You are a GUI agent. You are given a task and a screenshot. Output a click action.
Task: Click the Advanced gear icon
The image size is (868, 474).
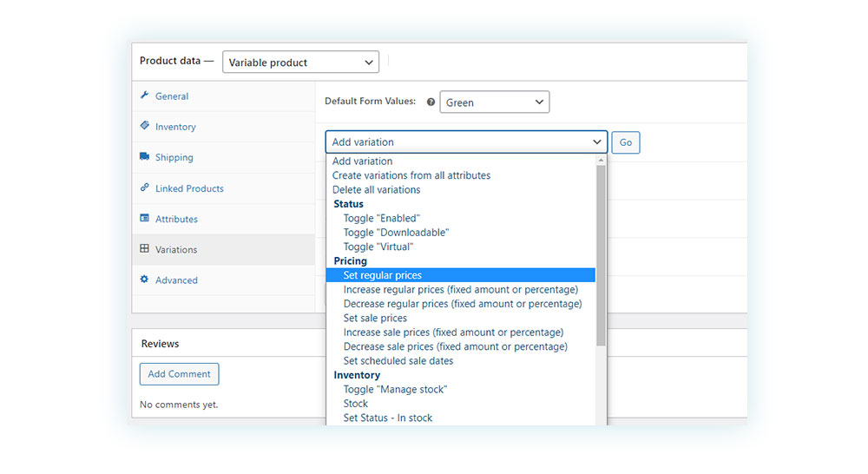144,279
